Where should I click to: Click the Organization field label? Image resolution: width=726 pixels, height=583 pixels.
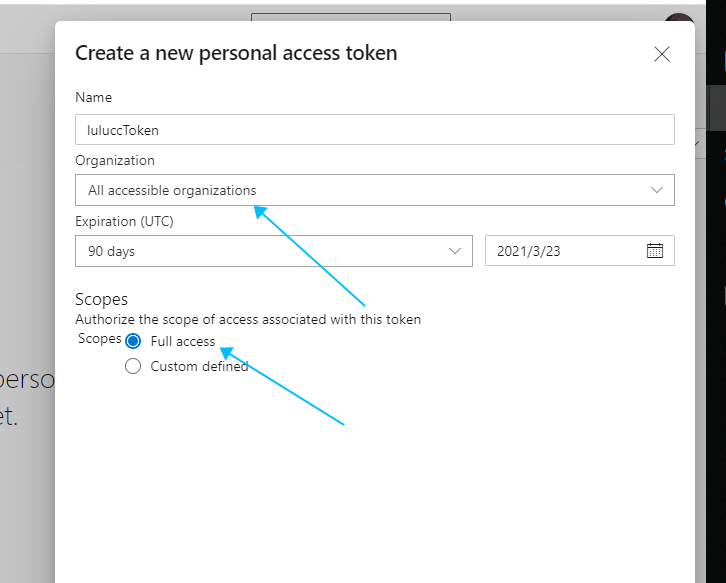115,160
